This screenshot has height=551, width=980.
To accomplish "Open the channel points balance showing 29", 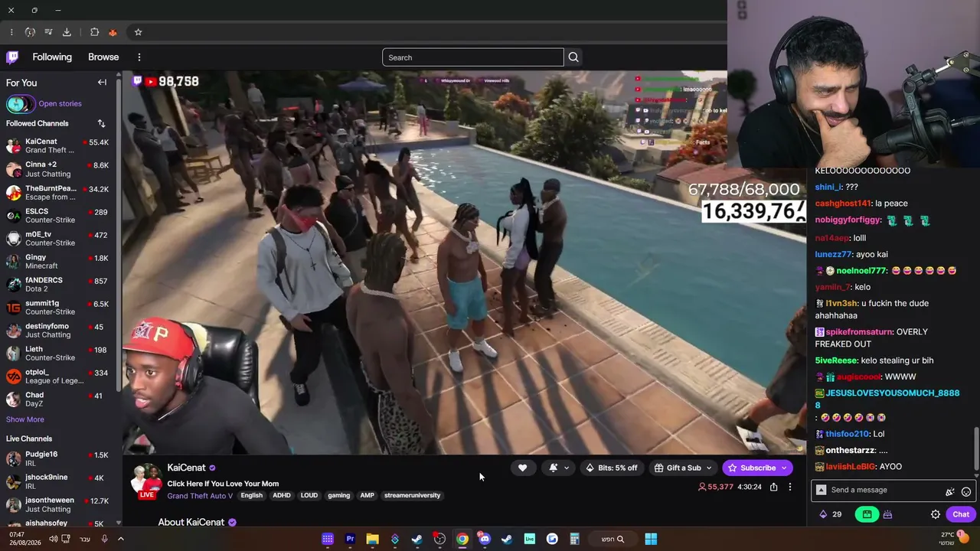I will click(830, 514).
